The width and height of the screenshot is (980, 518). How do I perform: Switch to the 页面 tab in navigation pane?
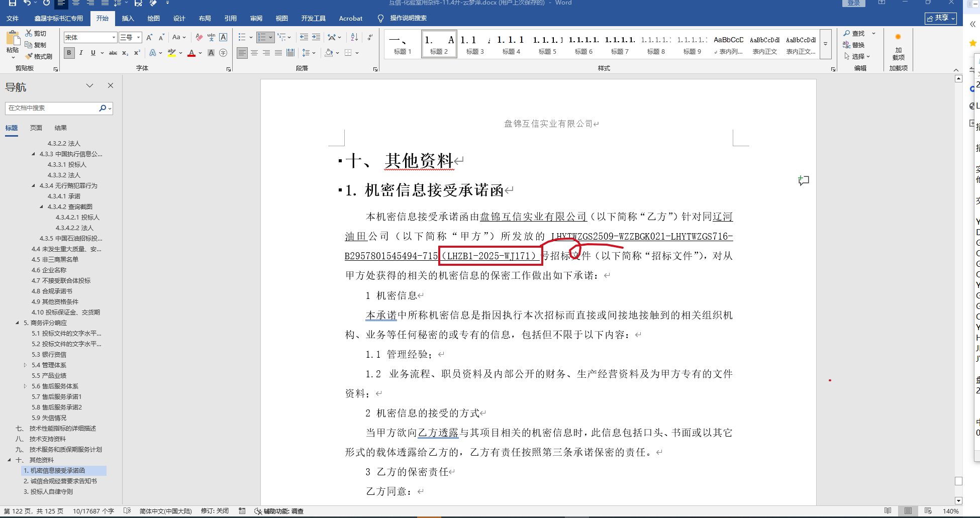36,128
